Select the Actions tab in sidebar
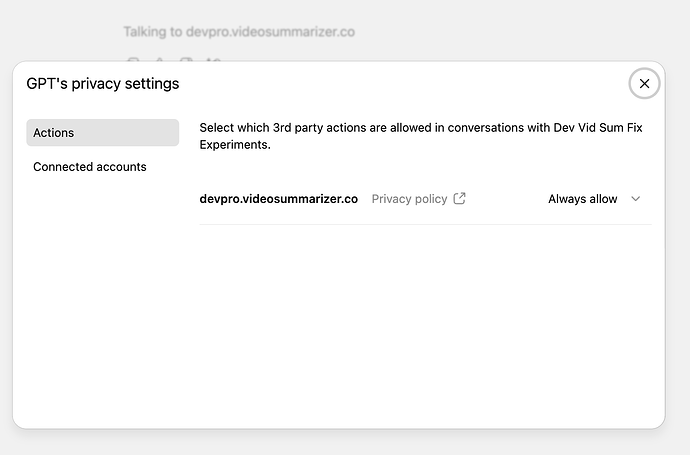690x455 pixels. (x=102, y=133)
